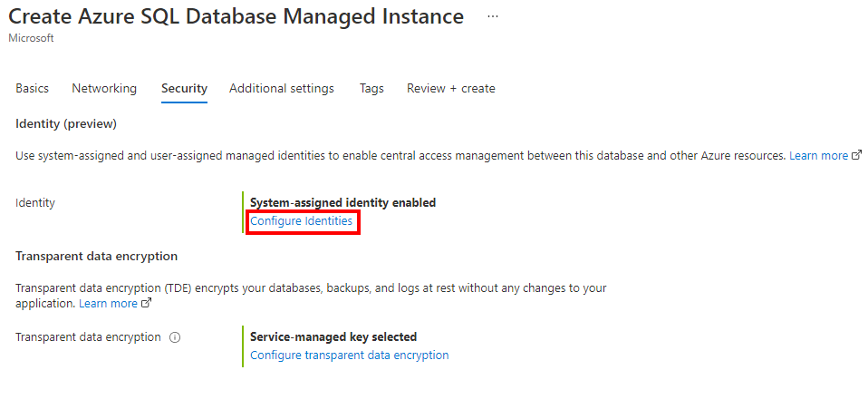
Task: Select the Security tab
Action: pyautogui.click(x=184, y=89)
